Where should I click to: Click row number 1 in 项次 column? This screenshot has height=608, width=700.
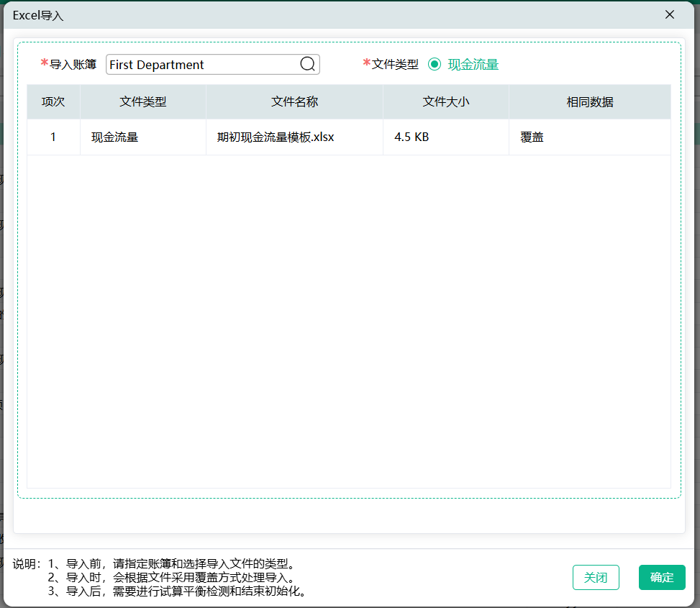53,137
